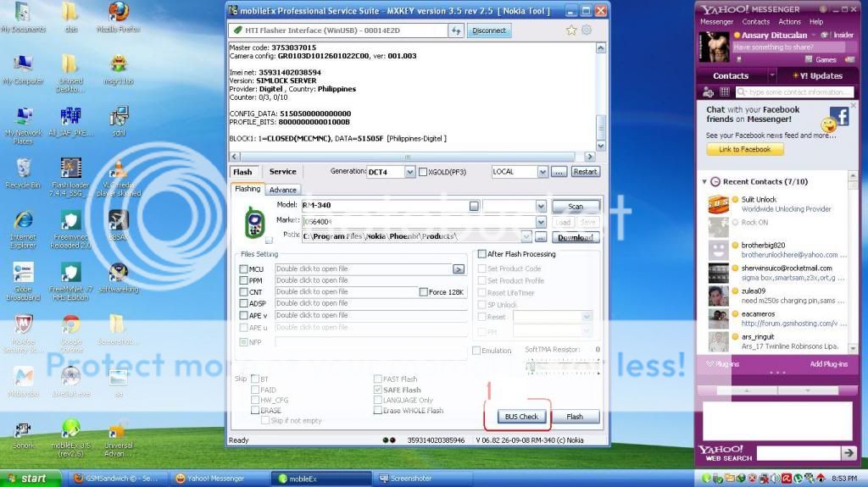Toggle the Emulation checkbox
Image resolution: width=868 pixels, height=487 pixels.
476,351
